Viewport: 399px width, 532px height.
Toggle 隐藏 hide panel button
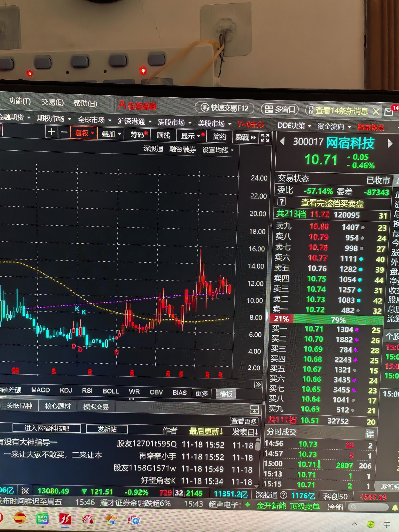point(245,137)
